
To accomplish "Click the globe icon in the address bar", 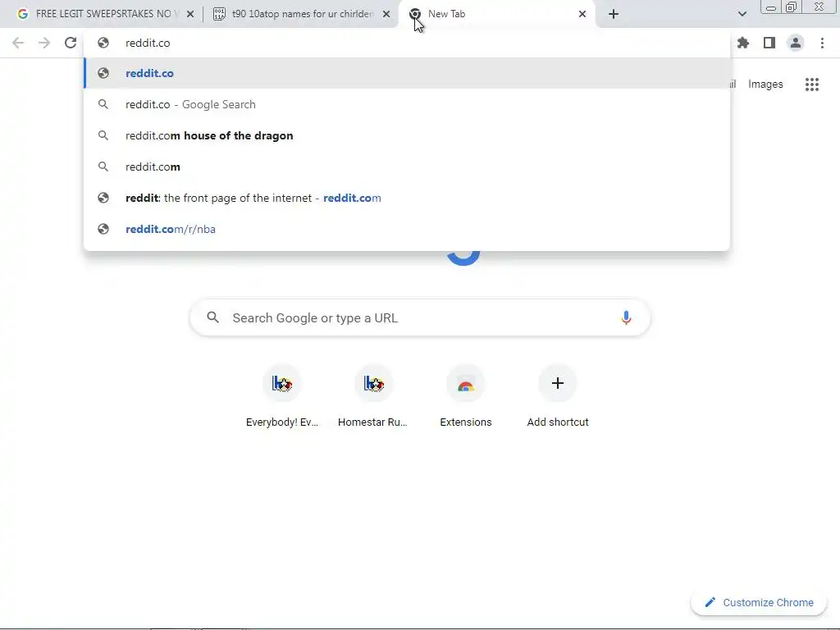I will coord(103,43).
